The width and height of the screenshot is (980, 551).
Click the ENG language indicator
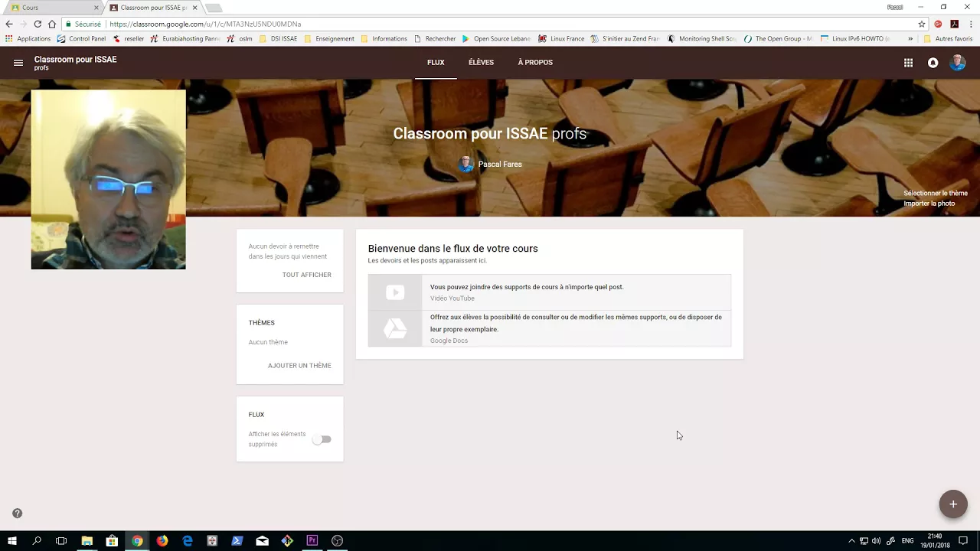[x=907, y=540]
